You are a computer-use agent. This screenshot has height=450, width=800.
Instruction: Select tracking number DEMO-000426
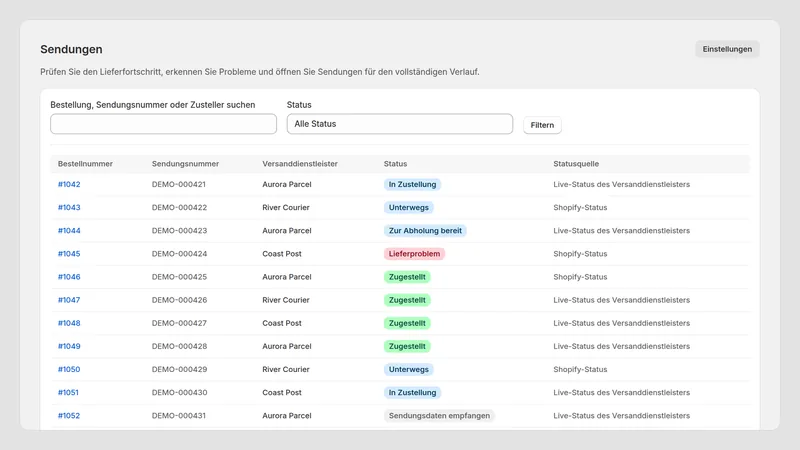pyautogui.click(x=179, y=300)
